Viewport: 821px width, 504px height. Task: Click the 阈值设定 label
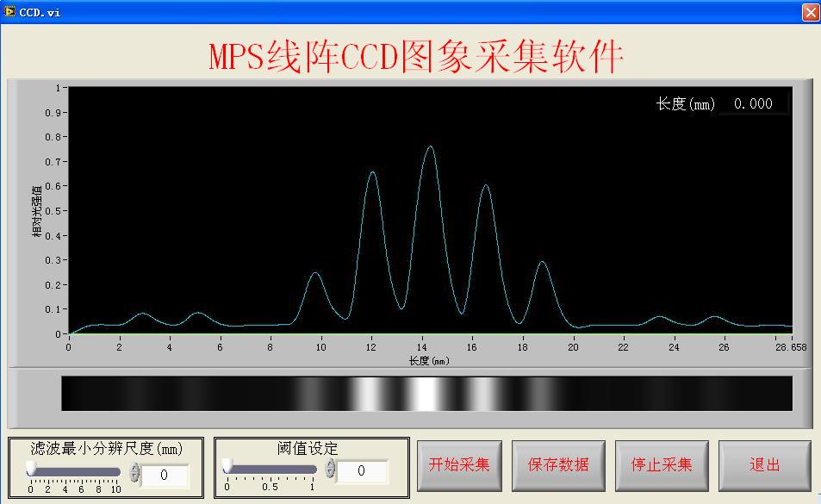[308, 449]
